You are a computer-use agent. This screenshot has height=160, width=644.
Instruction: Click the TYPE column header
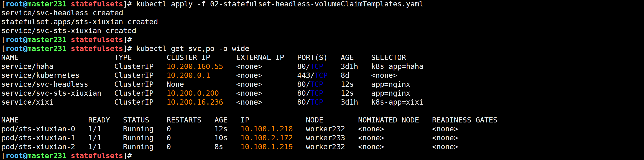123,58
